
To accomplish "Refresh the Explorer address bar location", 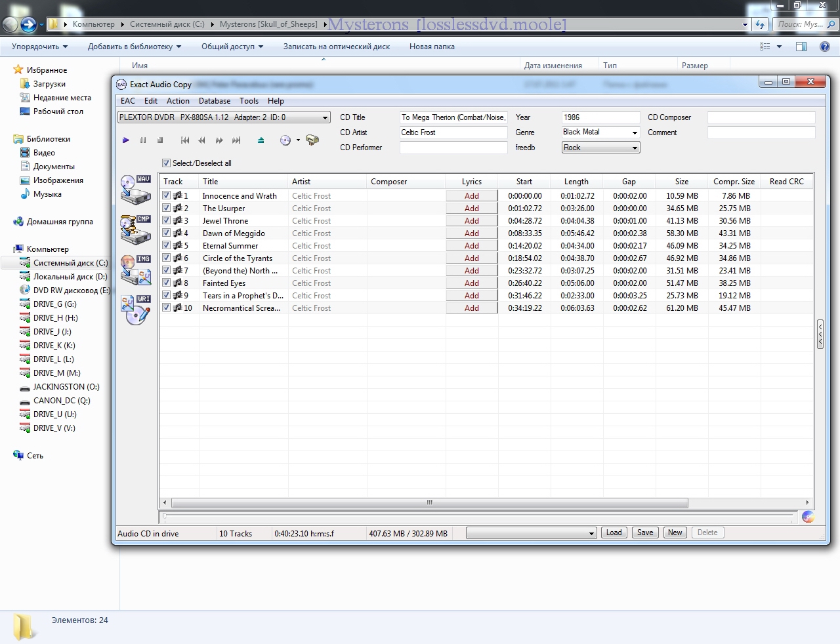I will point(760,24).
